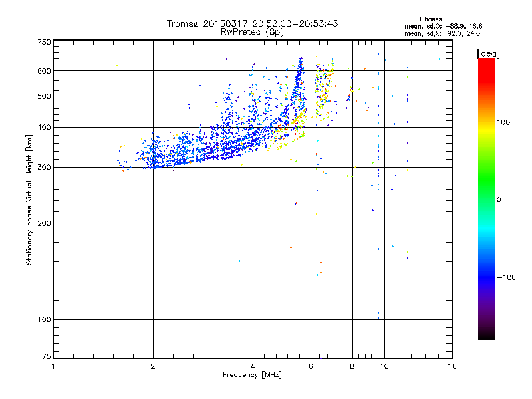532x399 pixels.
Task: Click the x-axis tick label '6'
Action: pyautogui.click(x=311, y=366)
